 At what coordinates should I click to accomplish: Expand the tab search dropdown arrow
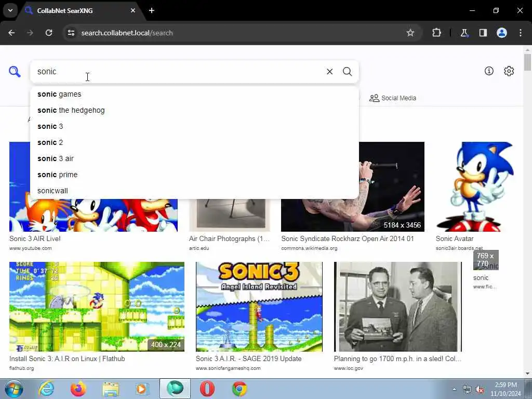pyautogui.click(x=10, y=10)
